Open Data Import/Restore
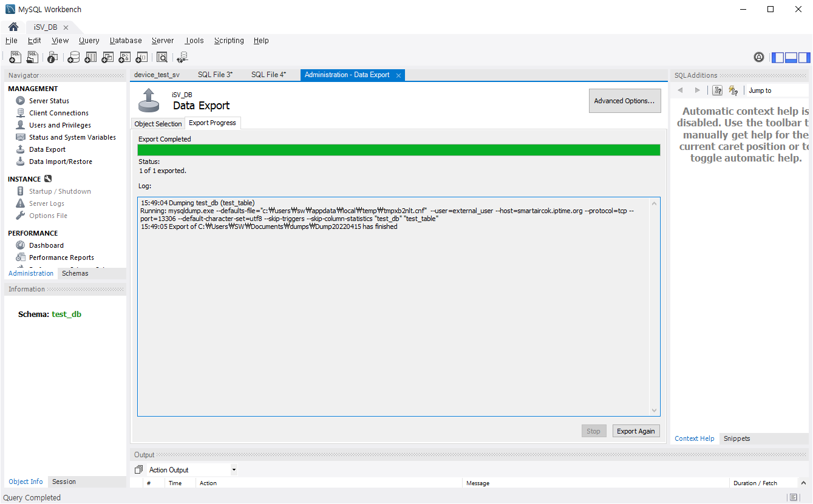Image resolution: width=813 pixels, height=504 pixels. pyautogui.click(x=61, y=162)
